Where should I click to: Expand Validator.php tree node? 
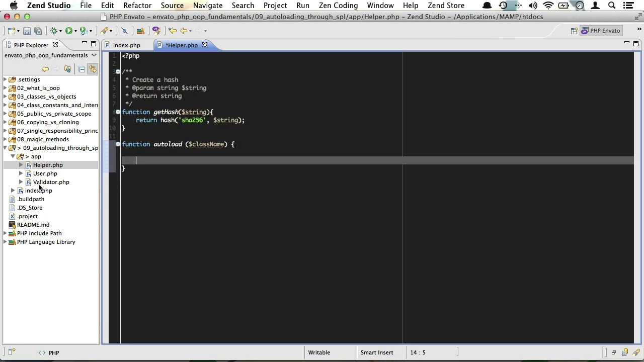pyautogui.click(x=21, y=182)
